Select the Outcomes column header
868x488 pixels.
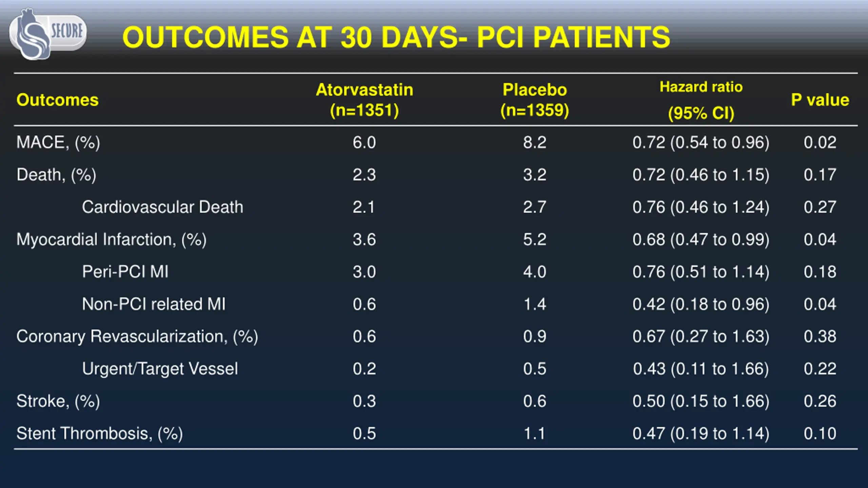click(58, 100)
